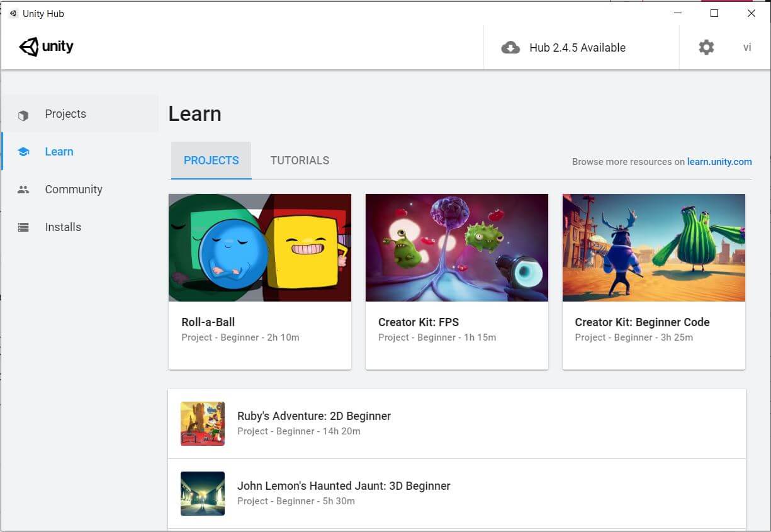Click John Lemon's Haunted Jaunt thumbnail
This screenshot has height=532, width=771.
tap(203, 494)
